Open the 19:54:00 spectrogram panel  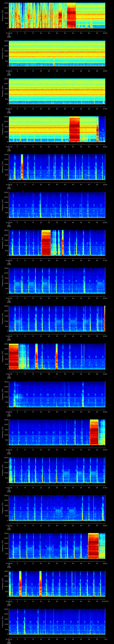57,394
